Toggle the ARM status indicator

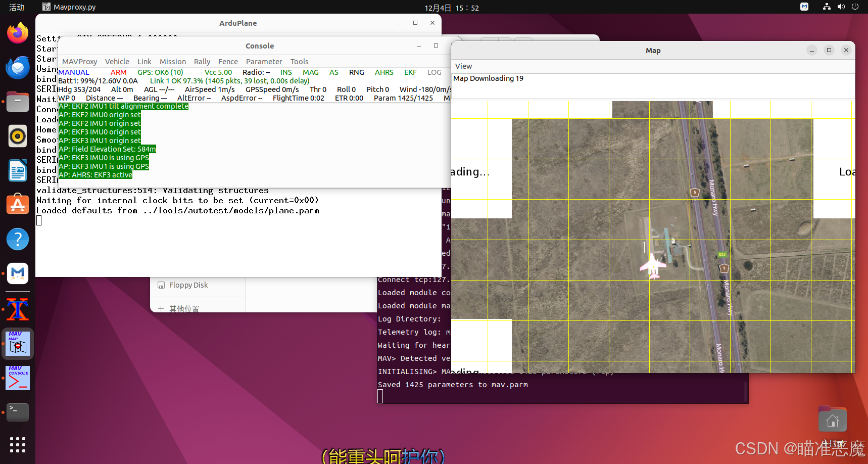click(x=119, y=72)
